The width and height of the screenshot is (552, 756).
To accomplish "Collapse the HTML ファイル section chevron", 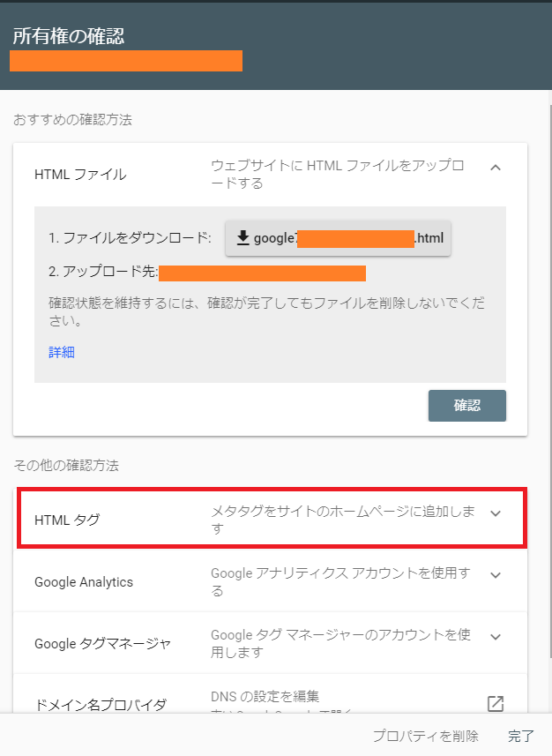I will [x=495, y=168].
